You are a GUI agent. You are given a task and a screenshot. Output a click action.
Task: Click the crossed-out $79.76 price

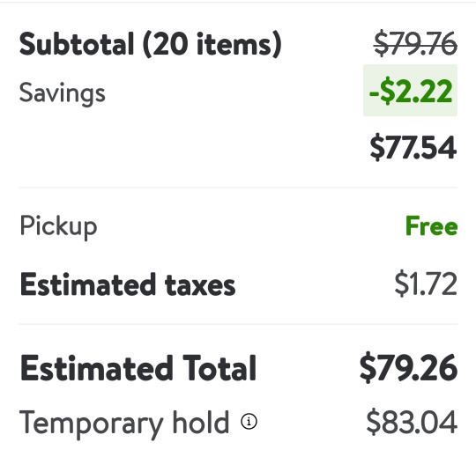[415, 44]
